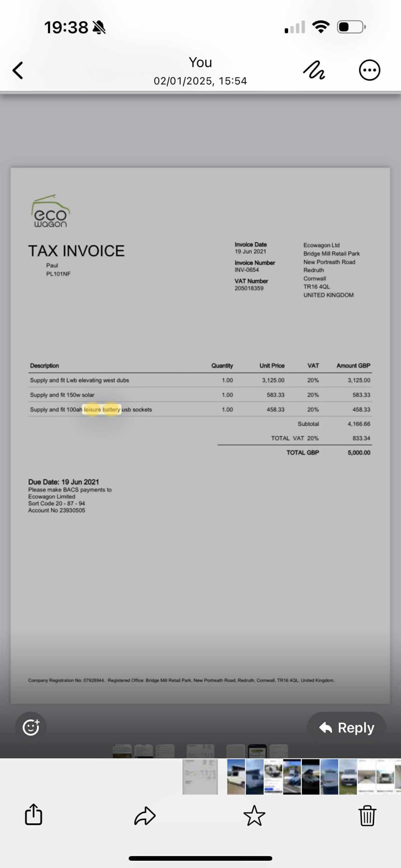Open the draw/markup scribble tool
The height and width of the screenshot is (868, 401).
coord(314,70)
